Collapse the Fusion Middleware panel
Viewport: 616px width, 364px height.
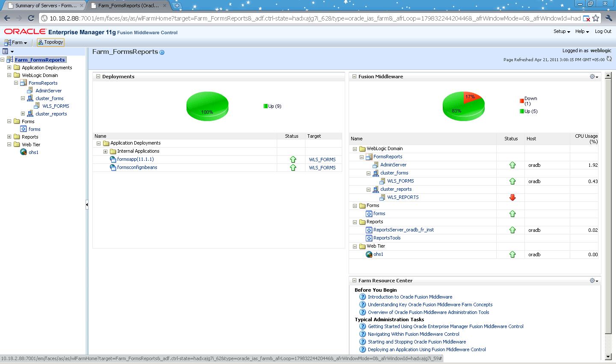354,77
